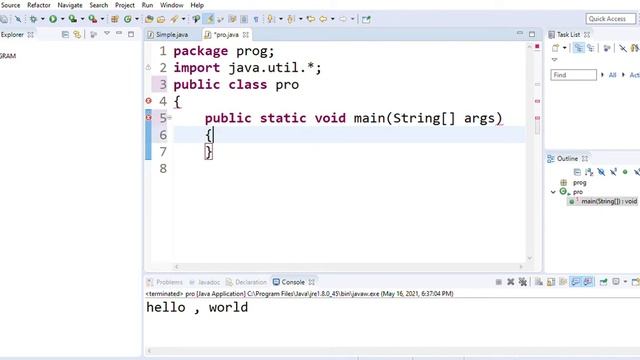Click Collapse All in Package Explorer
The image size is (640, 360).
tap(65, 35)
